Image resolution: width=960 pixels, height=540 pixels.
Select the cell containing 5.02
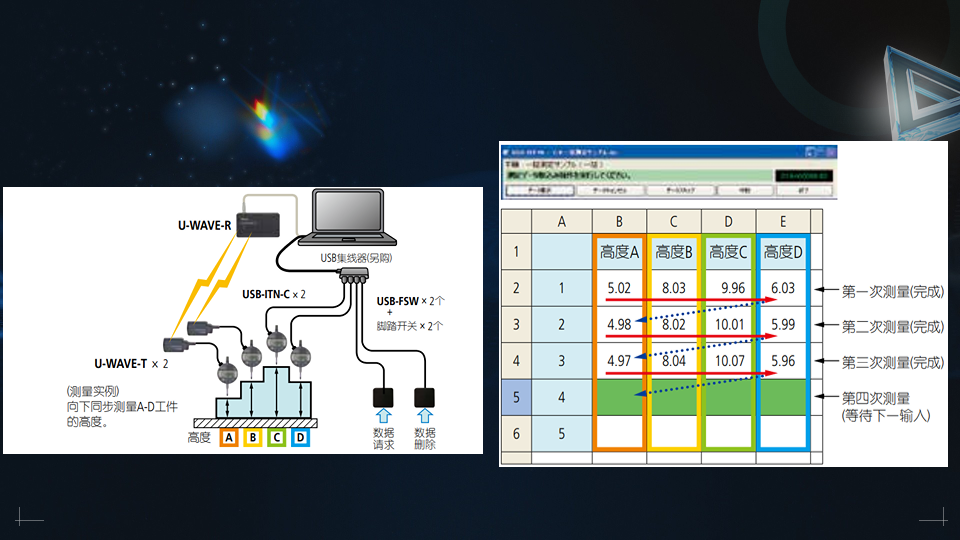[x=619, y=288]
